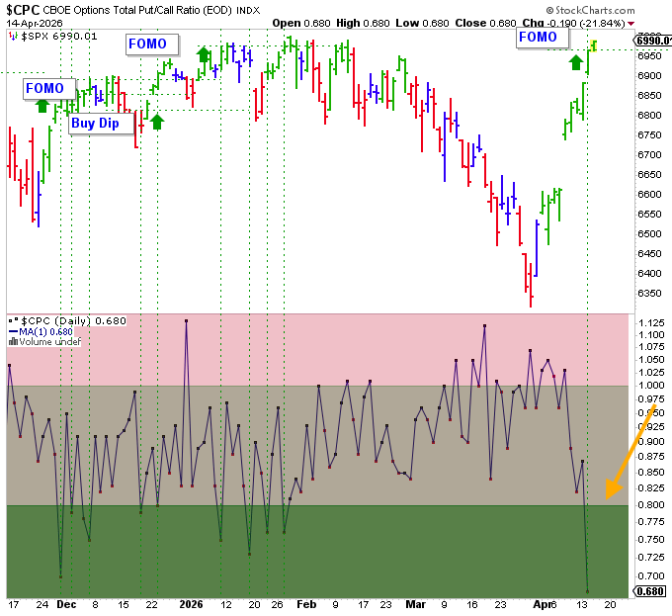Viewport: 672px width, 616px height.
Task: Click the green up arrow under the leftmost FOMO label
Action: 42,106
